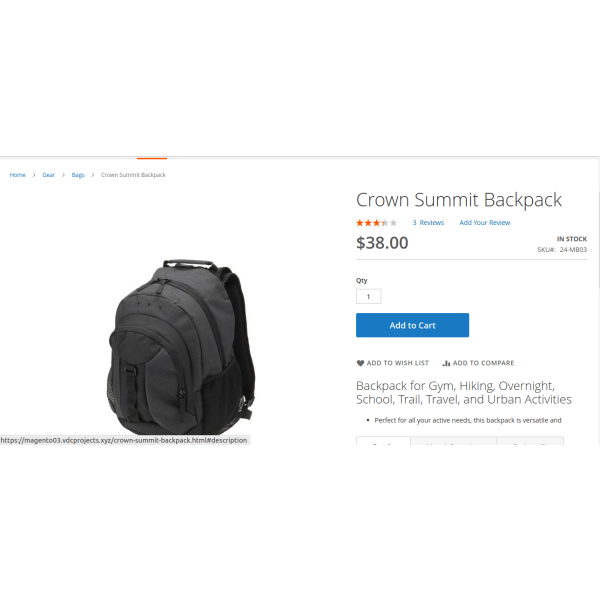Focus the Qty quantity field

[368, 297]
